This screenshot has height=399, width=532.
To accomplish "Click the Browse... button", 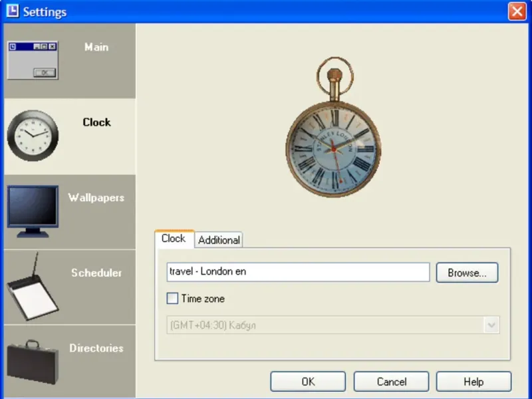I will coord(467,273).
